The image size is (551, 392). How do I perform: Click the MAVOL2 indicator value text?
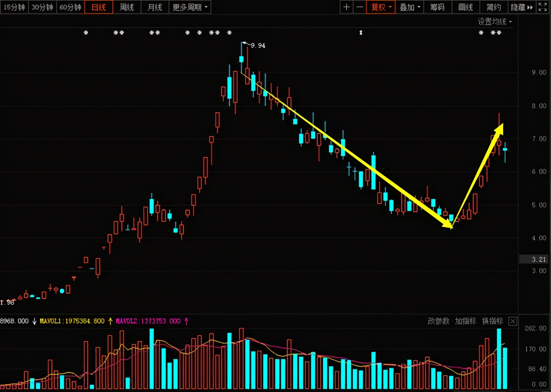click(148, 321)
